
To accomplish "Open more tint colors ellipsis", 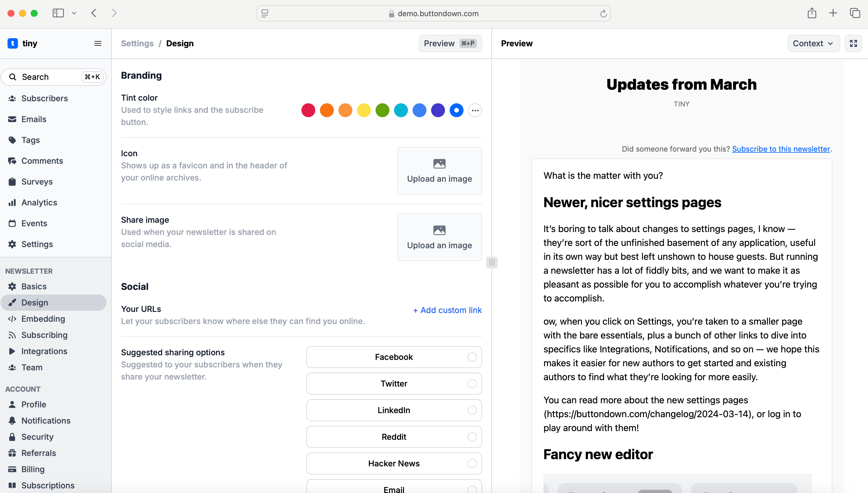I will point(475,111).
